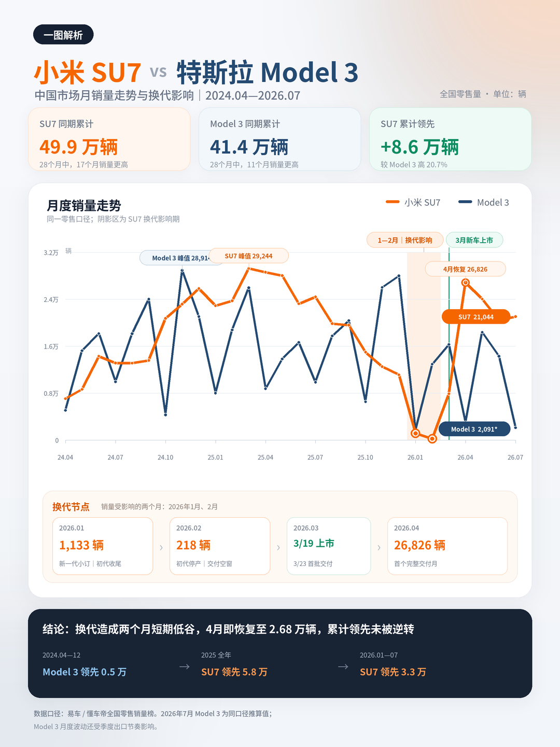Click "新一代小订｜初代收尾" caption
This screenshot has width=560, height=747.
click(90, 563)
